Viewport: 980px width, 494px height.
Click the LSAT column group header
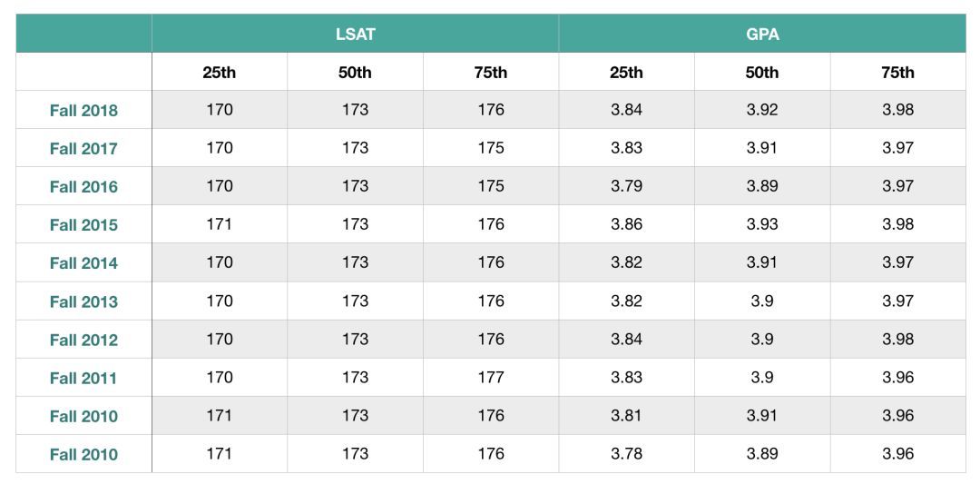355,34
